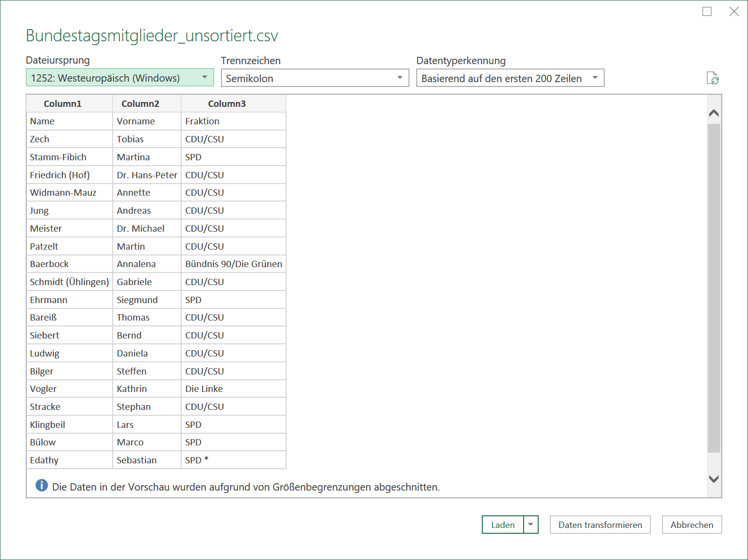Maximize the import dialog window
The image size is (748, 560).
coord(707,11)
